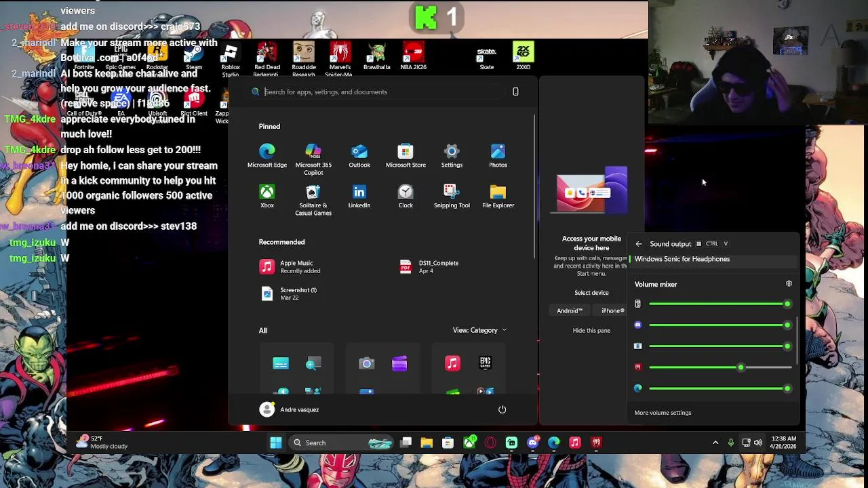
Task: Open recommended DS11_Complete PDF
Action: 429,267
